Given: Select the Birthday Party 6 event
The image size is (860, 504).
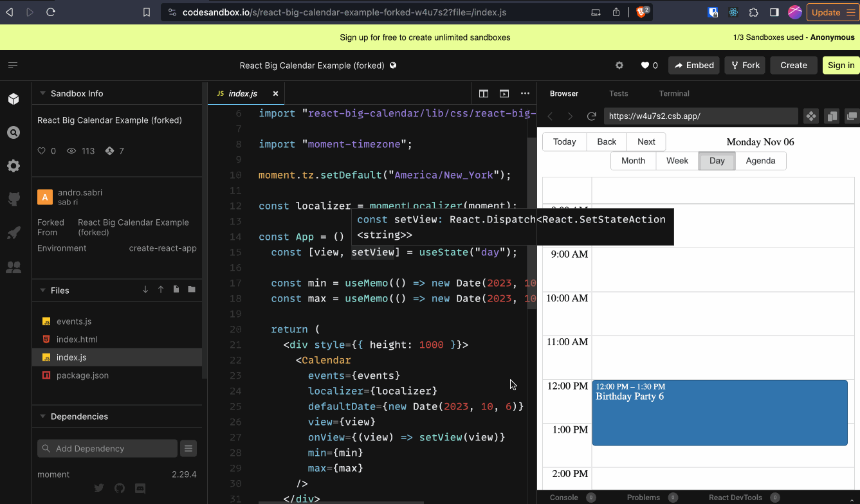Looking at the screenshot, I should 719,411.
